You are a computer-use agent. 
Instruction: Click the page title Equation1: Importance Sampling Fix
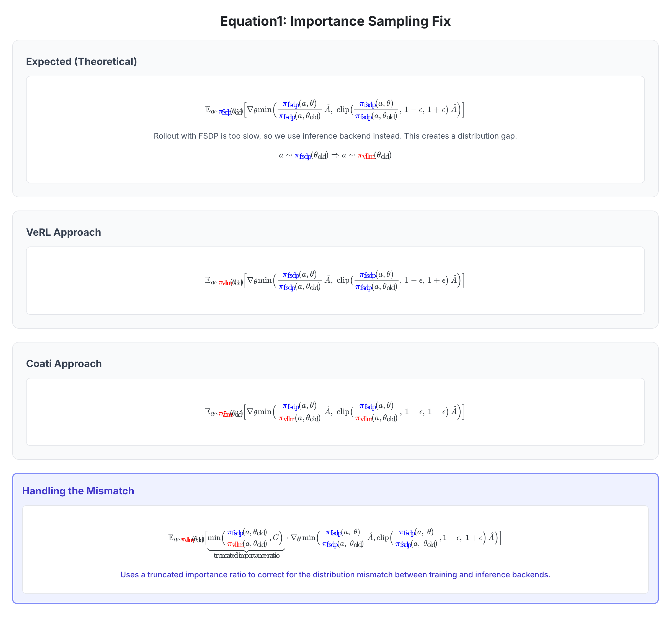tap(335, 21)
